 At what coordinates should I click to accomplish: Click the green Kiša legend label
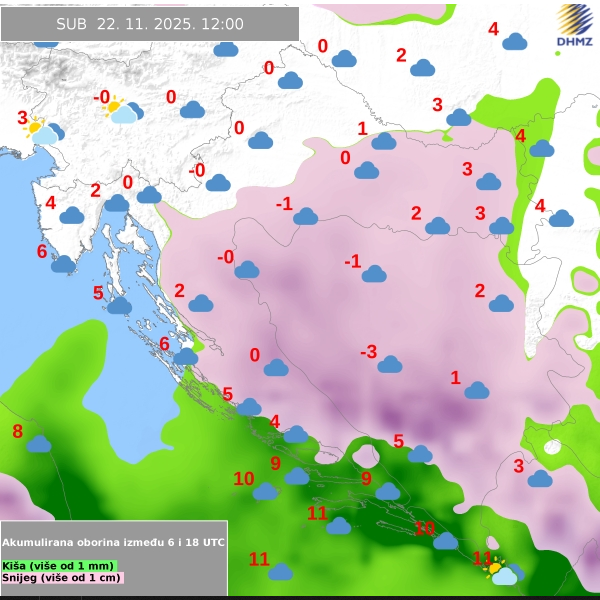coord(58,565)
